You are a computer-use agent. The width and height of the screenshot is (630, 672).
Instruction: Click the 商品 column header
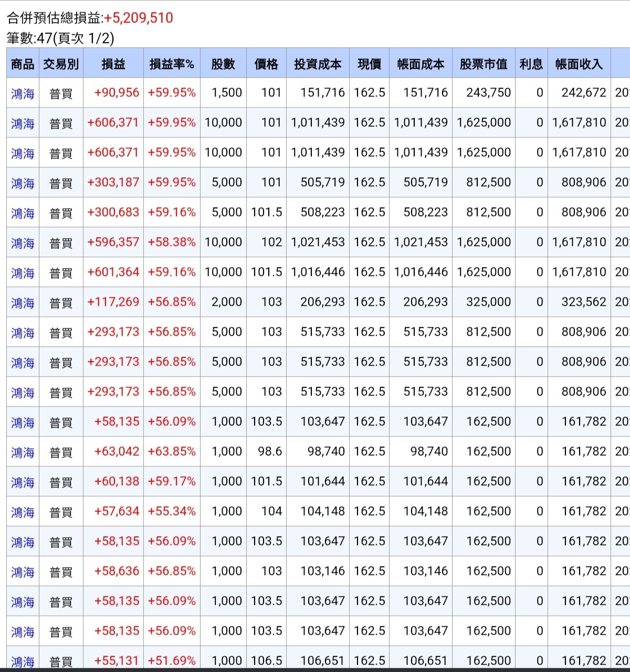tap(23, 64)
